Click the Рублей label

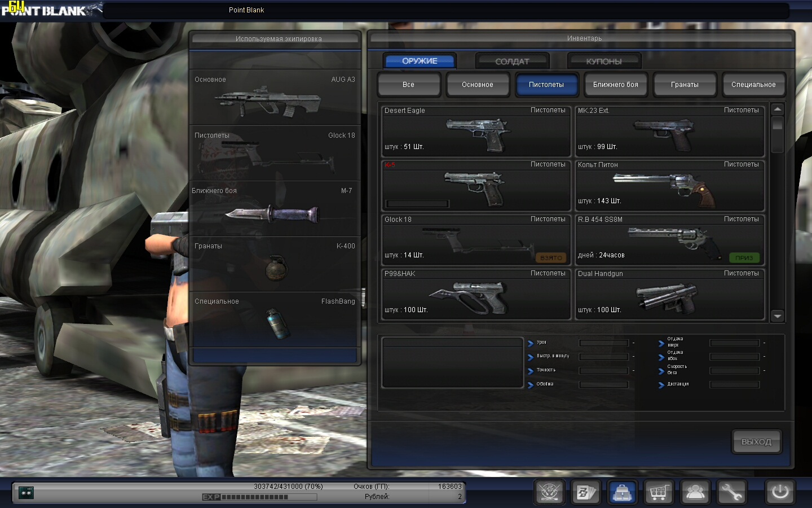pos(377,497)
